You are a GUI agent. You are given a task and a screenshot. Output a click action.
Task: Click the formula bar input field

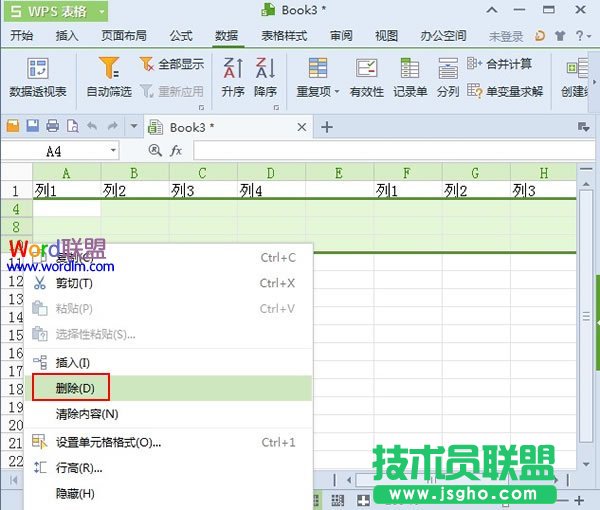coord(390,150)
